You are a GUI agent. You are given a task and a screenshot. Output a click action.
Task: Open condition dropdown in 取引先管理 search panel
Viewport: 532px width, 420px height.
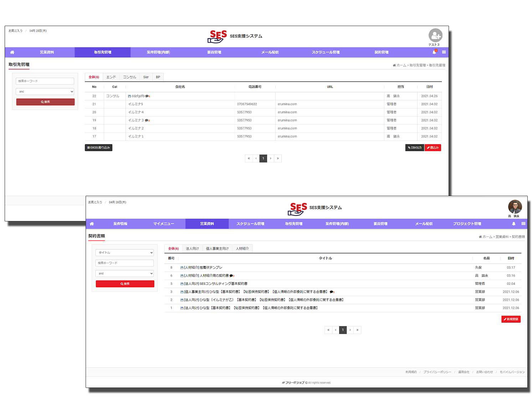click(x=45, y=92)
